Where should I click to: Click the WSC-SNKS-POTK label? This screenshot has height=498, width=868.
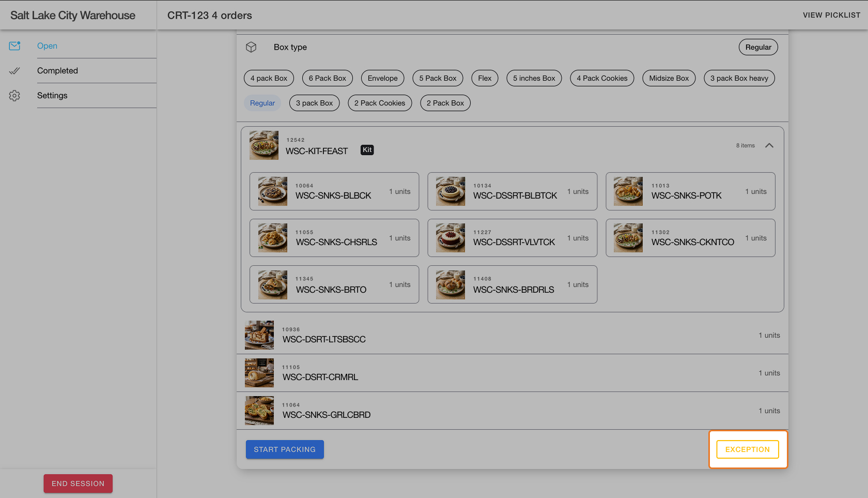[687, 195]
